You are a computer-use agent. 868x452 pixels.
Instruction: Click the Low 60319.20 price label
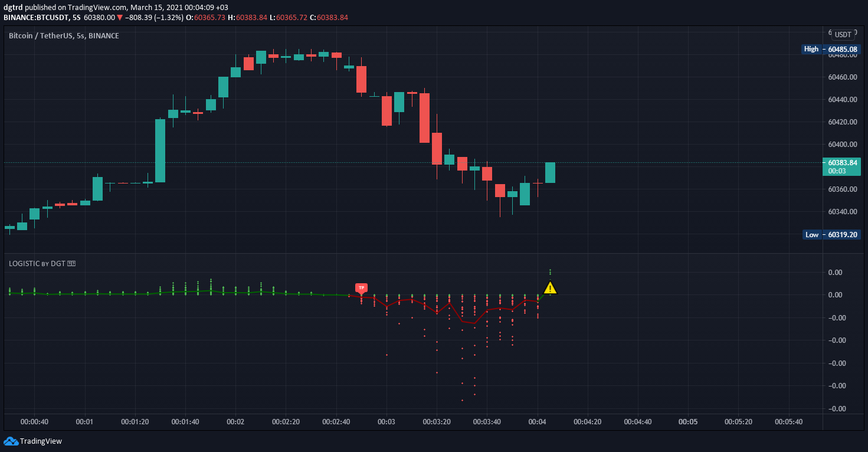831,234
